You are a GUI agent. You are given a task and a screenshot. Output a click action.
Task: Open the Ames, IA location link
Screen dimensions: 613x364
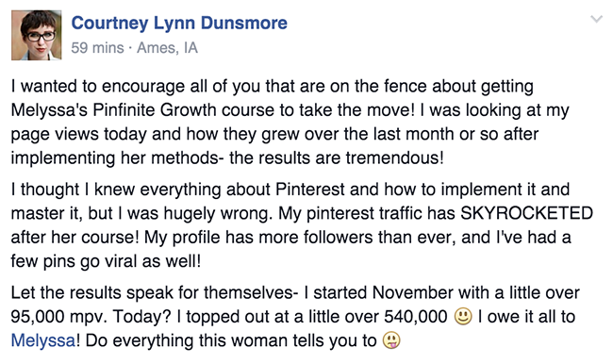167,48
